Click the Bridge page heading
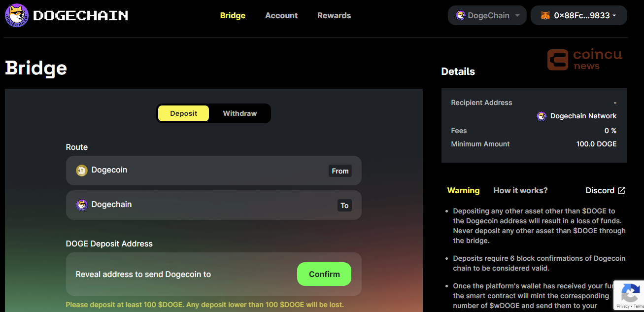 36,68
